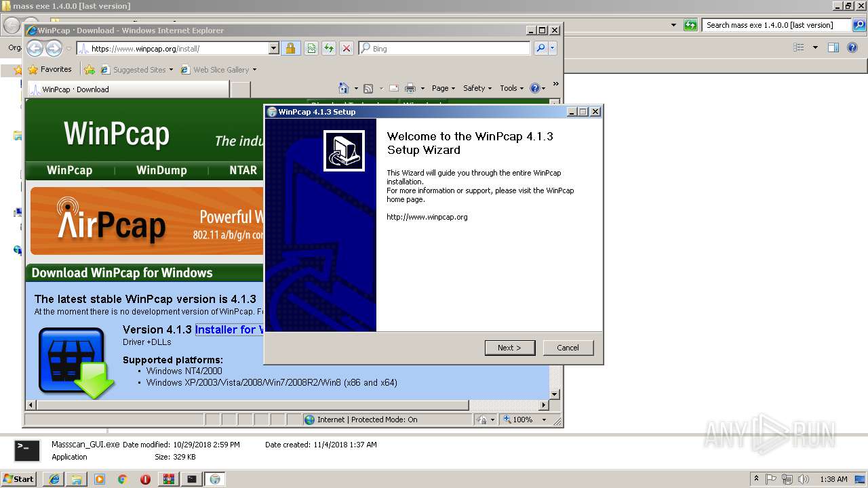Expand the Print options dropdown arrow
Image resolution: width=868 pixels, height=488 pixels.
422,88
